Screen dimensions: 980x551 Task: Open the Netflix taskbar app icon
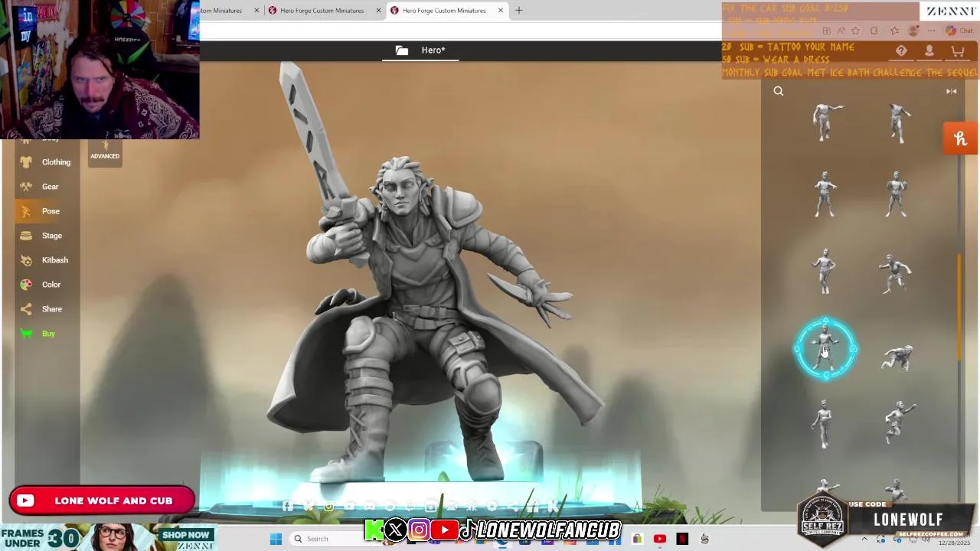(682, 539)
